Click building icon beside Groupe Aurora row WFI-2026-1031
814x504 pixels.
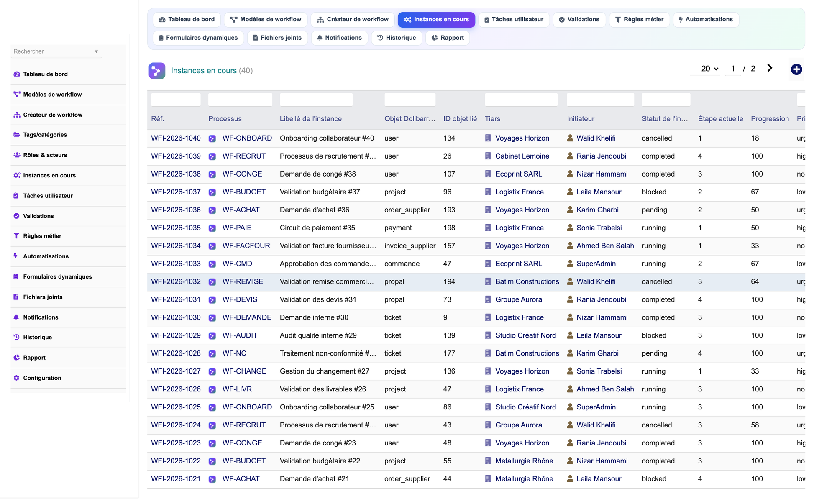coord(488,299)
